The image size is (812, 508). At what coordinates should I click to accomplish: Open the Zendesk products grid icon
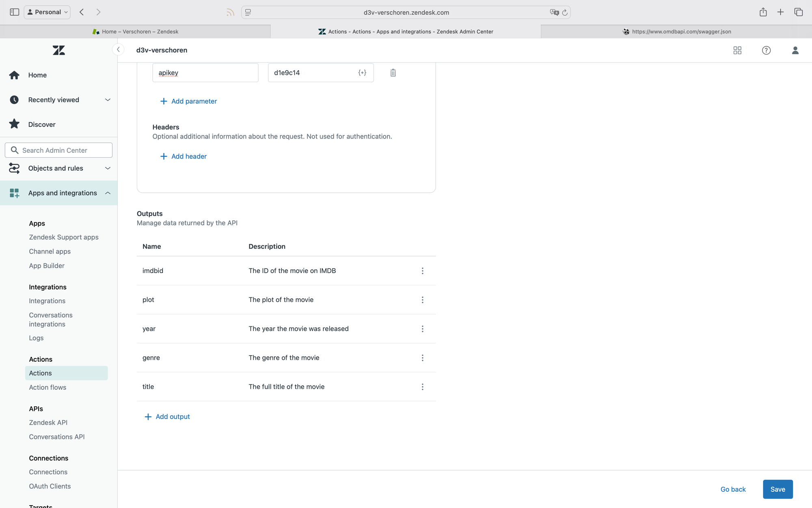(x=737, y=50)
